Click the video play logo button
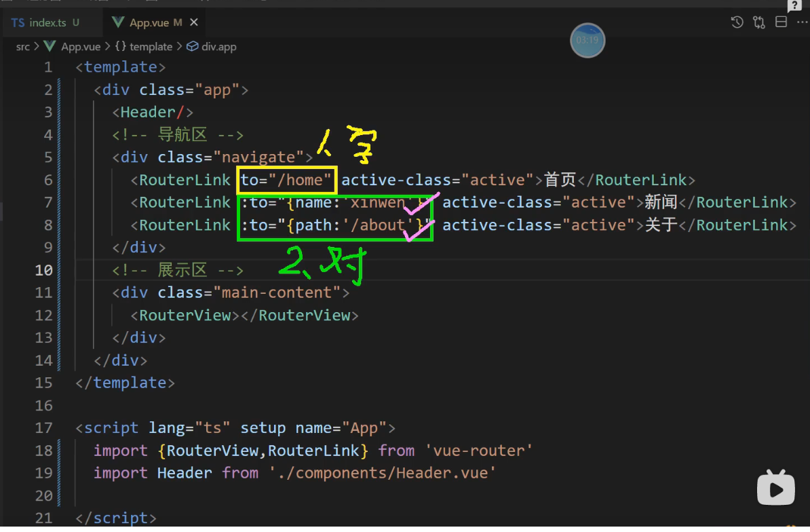This screenshot has width=810, height=532. pyautogui.click(x=776, y=487)
